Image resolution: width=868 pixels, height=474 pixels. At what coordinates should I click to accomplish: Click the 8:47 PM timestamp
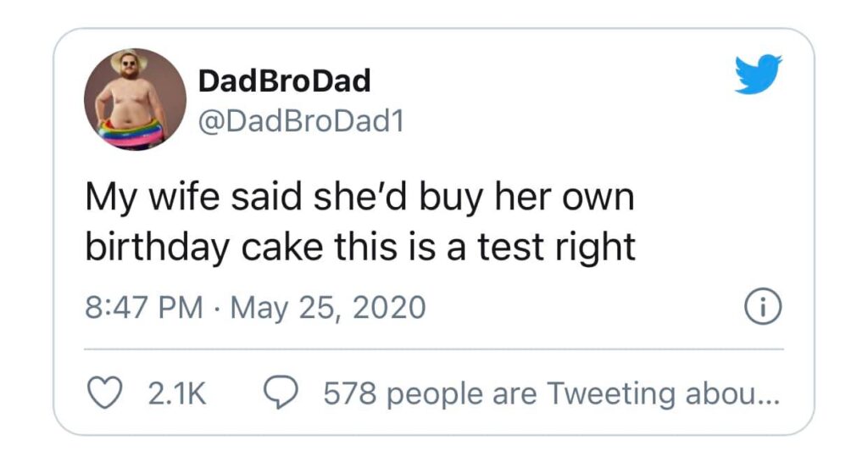144,306
